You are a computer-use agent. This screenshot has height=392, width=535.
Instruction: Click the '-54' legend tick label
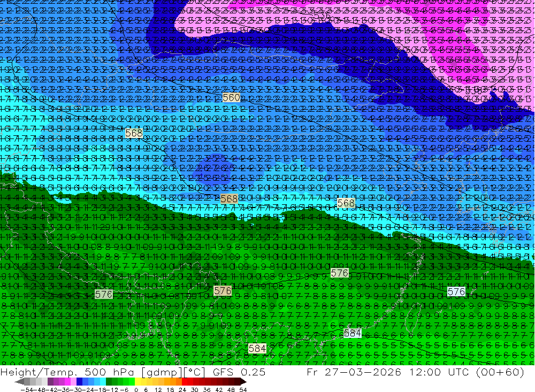(x=27, y=390)
